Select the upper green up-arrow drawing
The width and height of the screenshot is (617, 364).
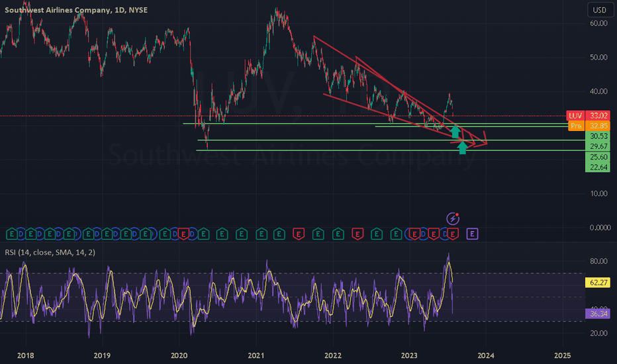point(455,131)
